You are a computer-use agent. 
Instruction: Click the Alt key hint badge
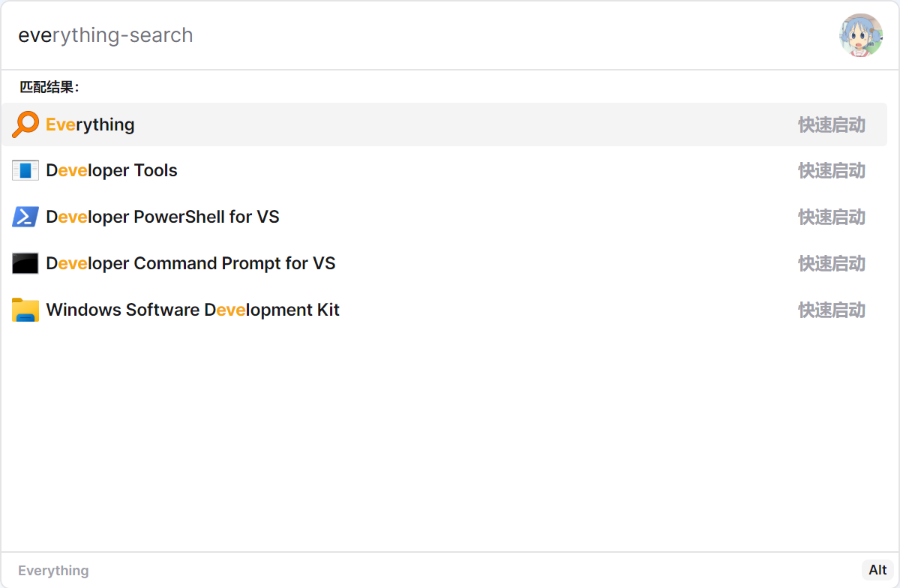click(x=877, y=570)
